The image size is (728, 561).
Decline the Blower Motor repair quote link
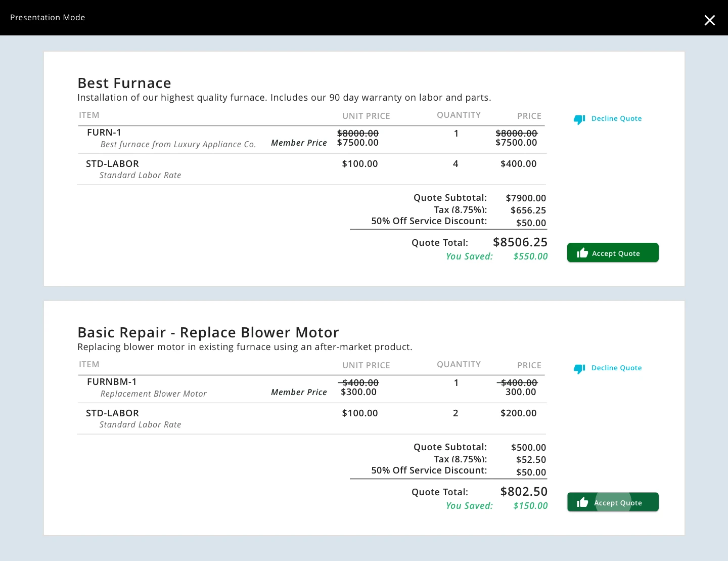616,368
